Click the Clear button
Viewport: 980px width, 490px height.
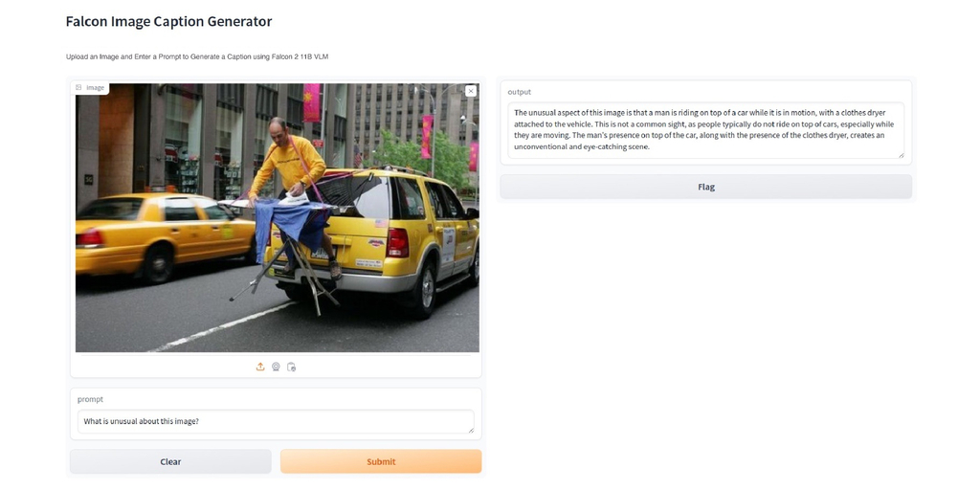click(x=170, y=462)
